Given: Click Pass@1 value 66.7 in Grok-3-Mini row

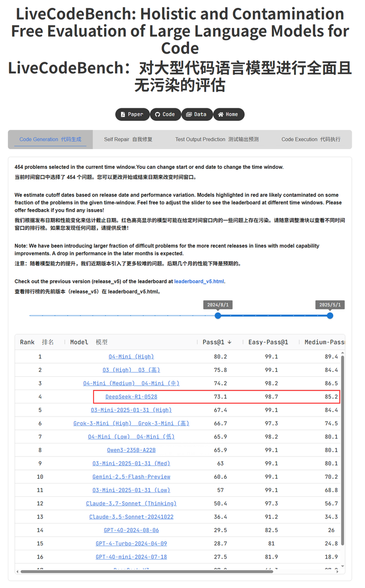Looking at the screenshot, I should pos(221,423).
